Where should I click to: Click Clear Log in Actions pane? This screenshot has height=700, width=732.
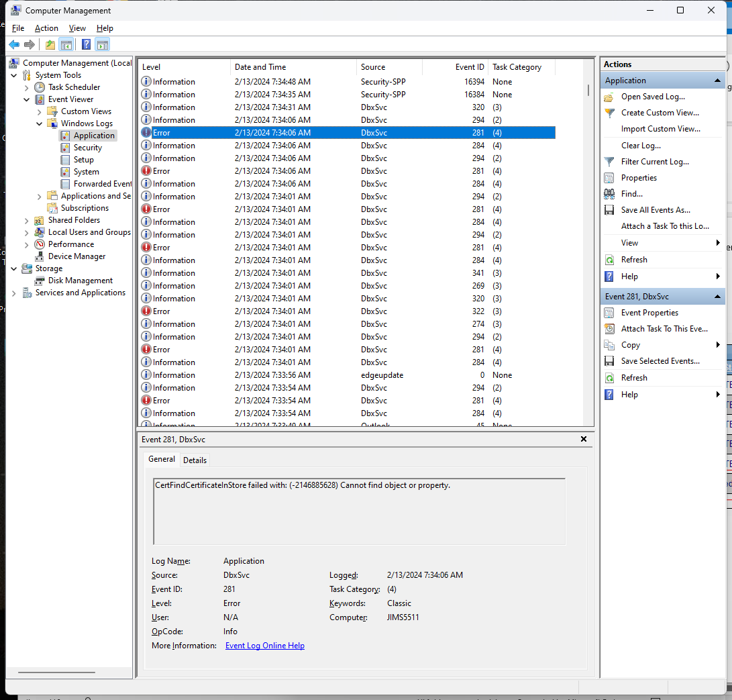(x=640, y=146)
